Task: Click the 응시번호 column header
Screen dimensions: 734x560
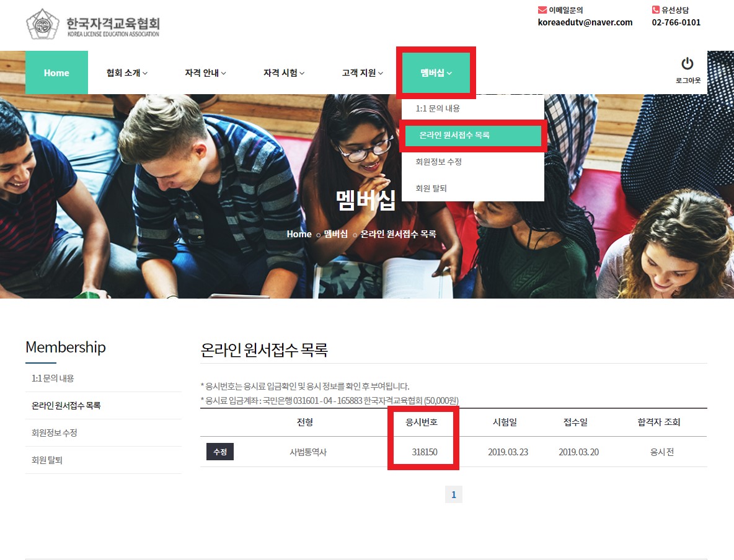Action: pos(422,422)
